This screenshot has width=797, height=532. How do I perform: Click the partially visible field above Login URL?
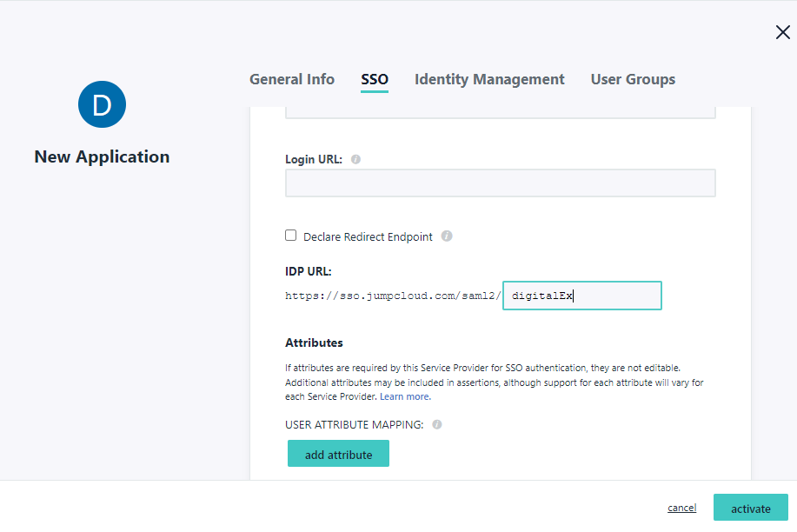point(500,112)
